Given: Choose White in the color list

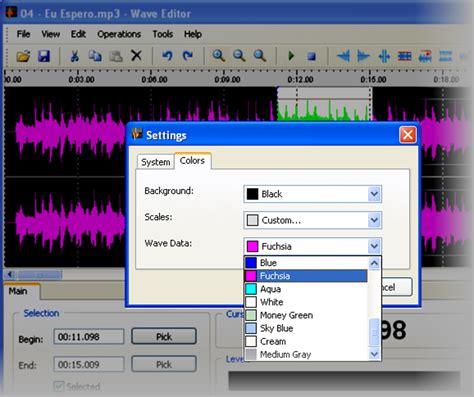Looking at the screenshot, I should (306, 302).
